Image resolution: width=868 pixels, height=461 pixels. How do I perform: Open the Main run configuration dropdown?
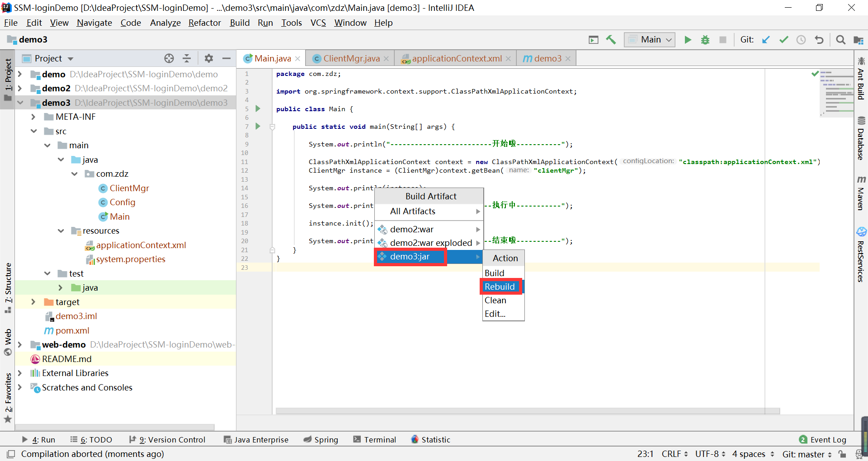pos(650,40)
